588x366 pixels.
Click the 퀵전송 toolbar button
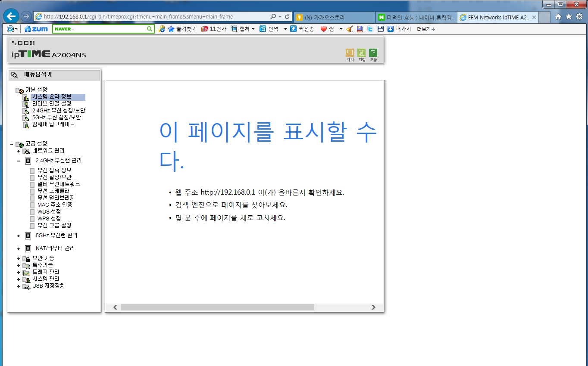point(302,29)
